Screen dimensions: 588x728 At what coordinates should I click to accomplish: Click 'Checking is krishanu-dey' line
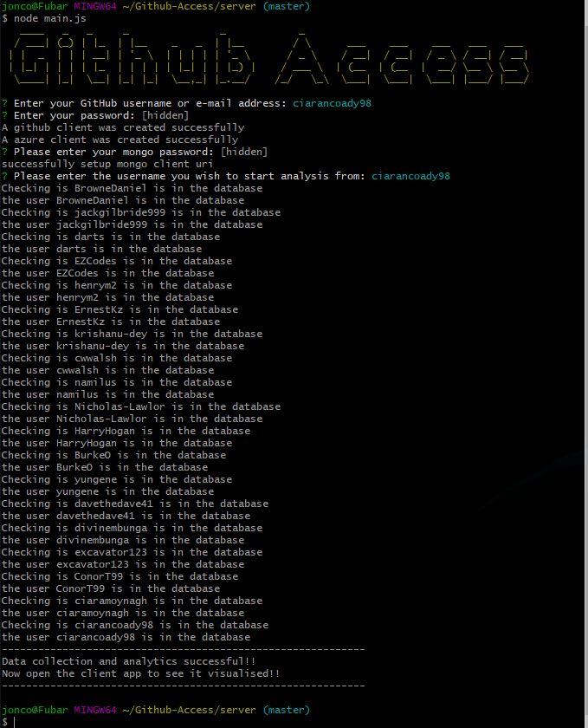coord(132,334)
